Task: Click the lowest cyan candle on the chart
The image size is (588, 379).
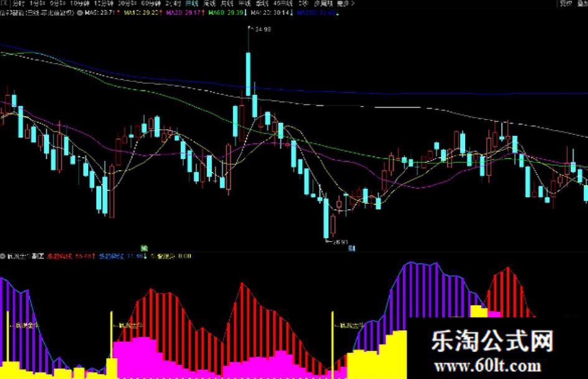Action: pos(326,218)
